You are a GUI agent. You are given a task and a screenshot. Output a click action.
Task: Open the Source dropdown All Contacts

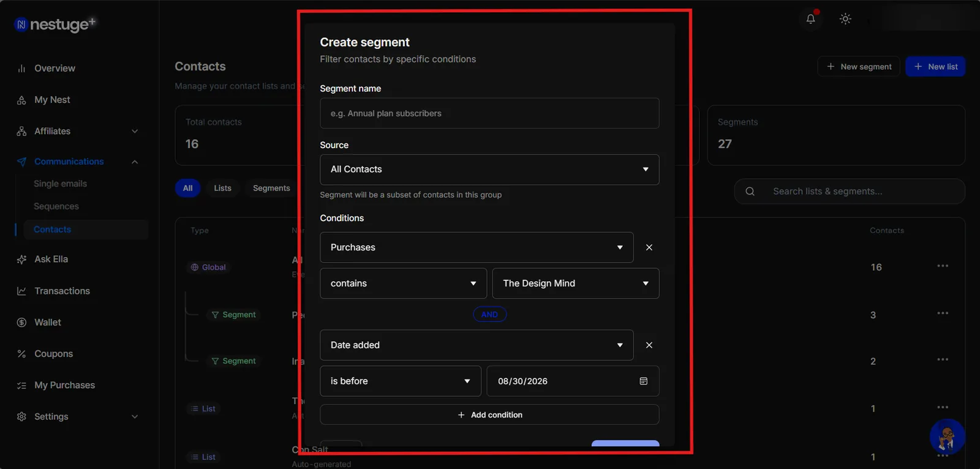(x=489, y=170)
